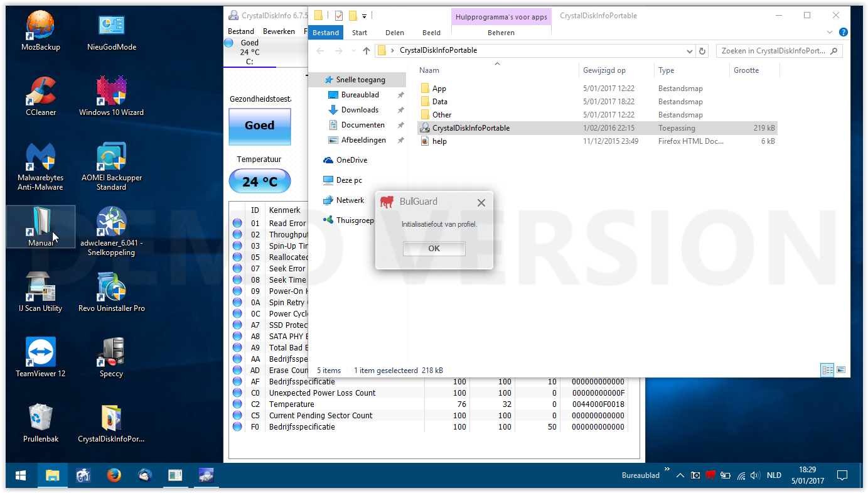Open the Bestand menu in Explorer
This screenshot has height=493, width=868.
326,33
